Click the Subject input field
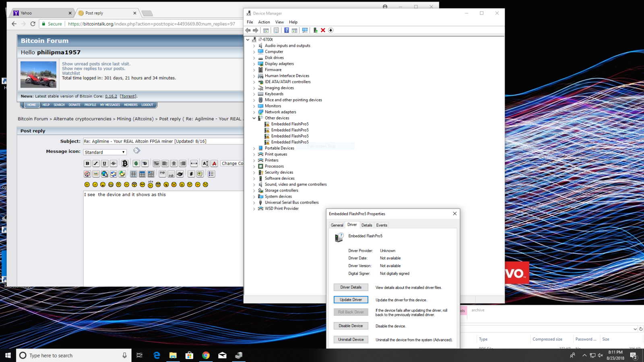This screenshot has width=644, height=362. click(163, 141)
